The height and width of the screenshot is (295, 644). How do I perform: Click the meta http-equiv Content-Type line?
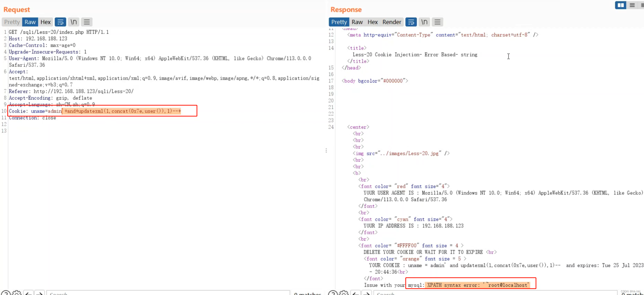443,35
